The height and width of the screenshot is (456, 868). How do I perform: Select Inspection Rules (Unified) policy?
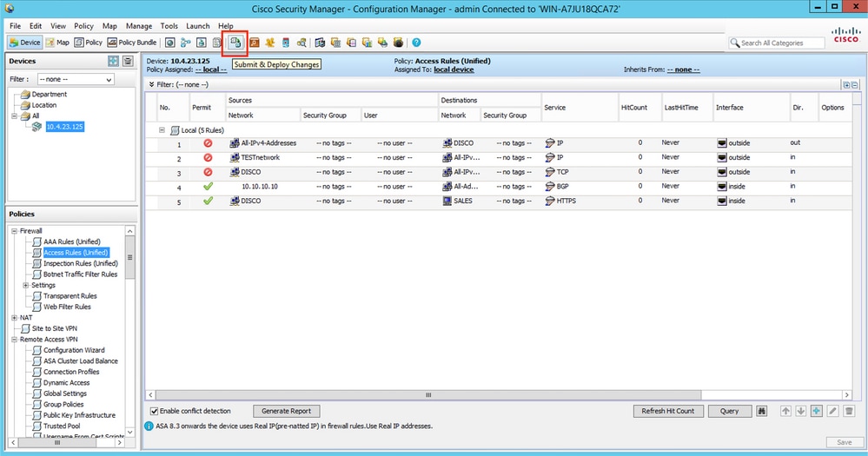coord(81,263)
